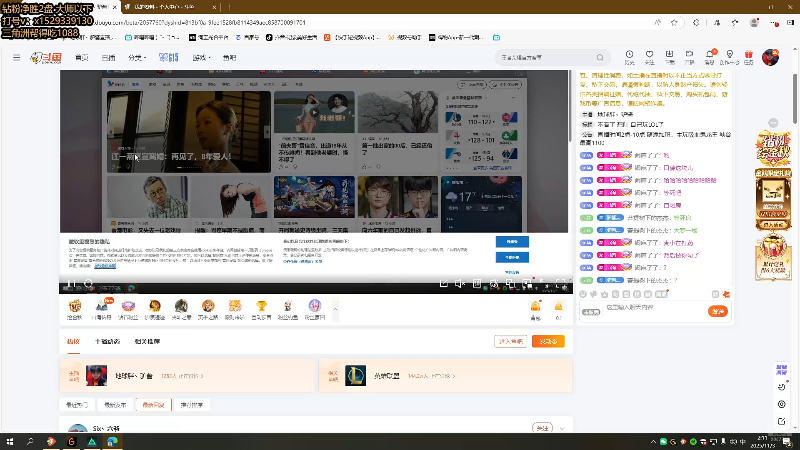Mute the stream via the speaker icon

click(x=460, y=284)
